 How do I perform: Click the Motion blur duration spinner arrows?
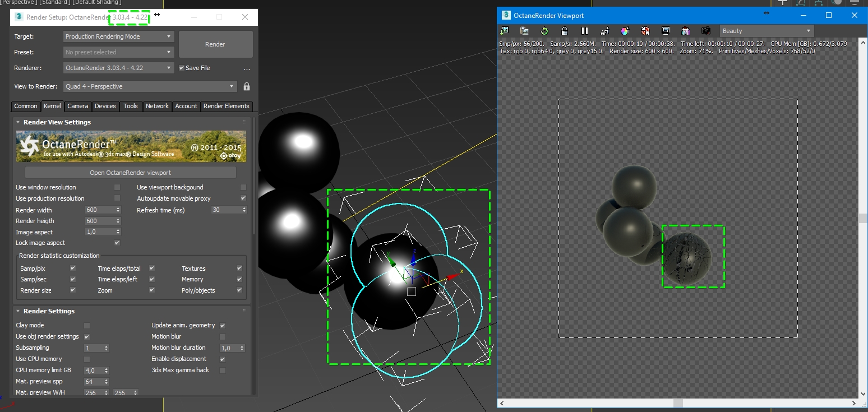242,348
